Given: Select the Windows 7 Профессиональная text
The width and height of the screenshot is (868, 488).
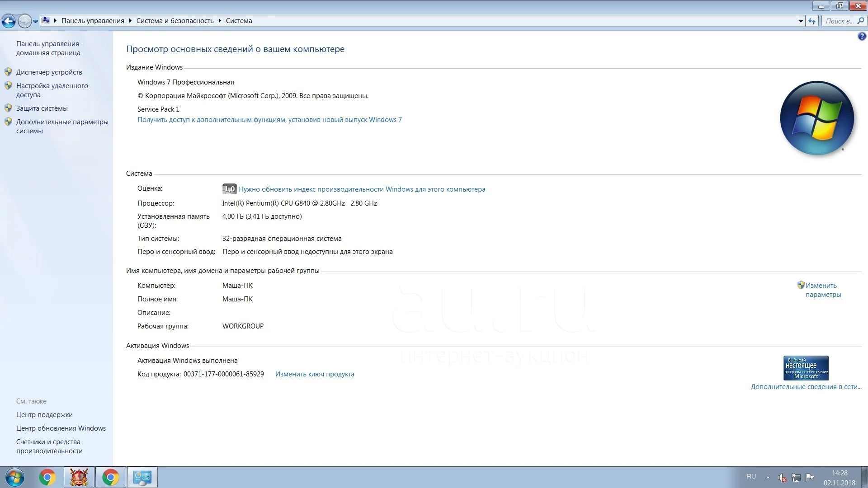Looking at the screenshot, I should coord(186,82).
